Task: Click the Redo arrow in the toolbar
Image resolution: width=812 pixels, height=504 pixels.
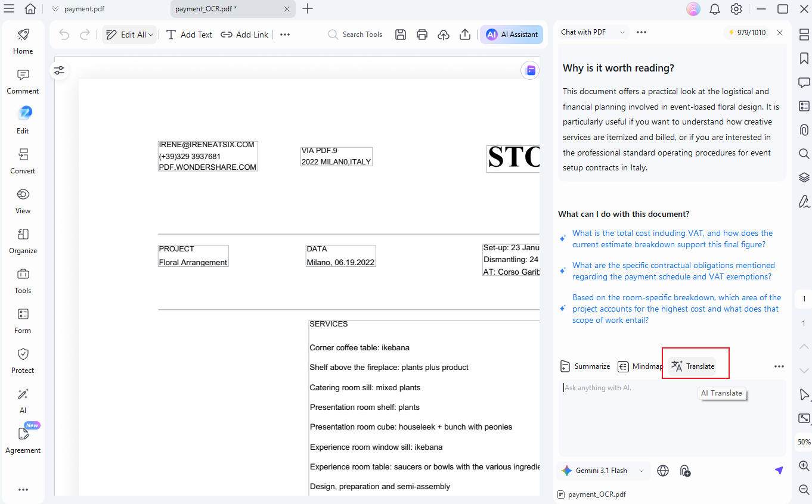Action: [85, 35]
